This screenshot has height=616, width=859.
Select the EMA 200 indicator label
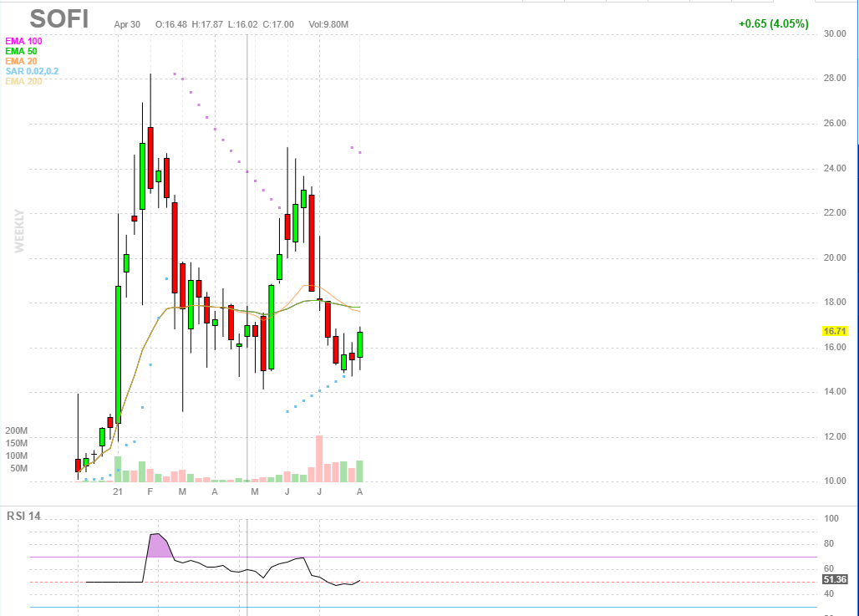(x=23, y=81)
